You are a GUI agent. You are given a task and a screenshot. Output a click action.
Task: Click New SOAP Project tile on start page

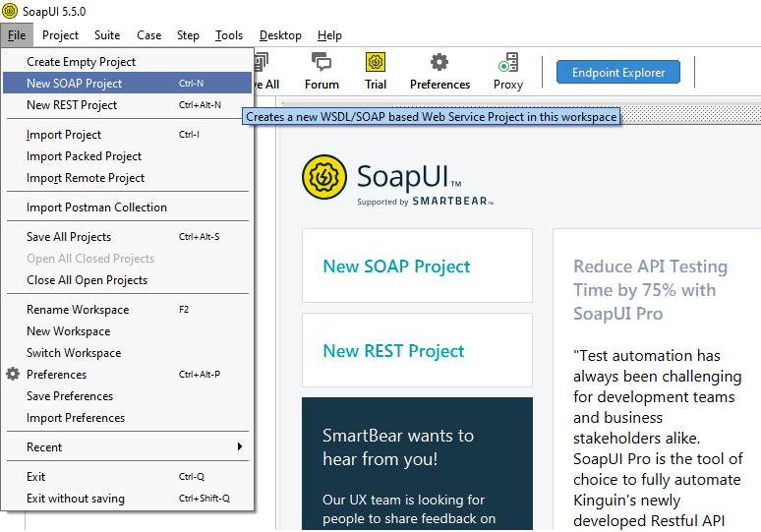pyautogui.click(x=417, y=266)
